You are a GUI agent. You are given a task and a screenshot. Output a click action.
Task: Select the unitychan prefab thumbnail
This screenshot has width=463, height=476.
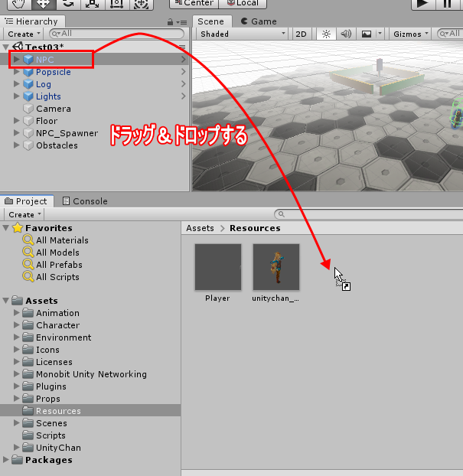[x=276, y=267]
